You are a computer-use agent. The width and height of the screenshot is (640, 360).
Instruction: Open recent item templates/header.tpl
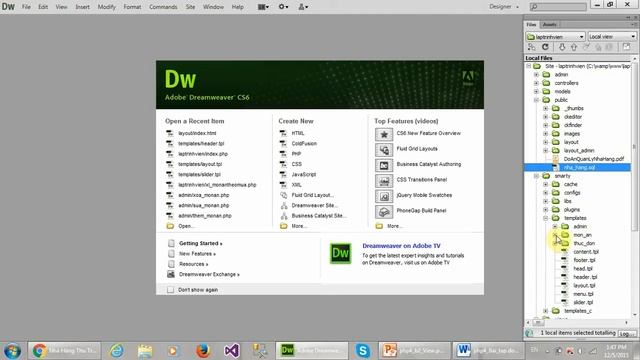[201, 144]
